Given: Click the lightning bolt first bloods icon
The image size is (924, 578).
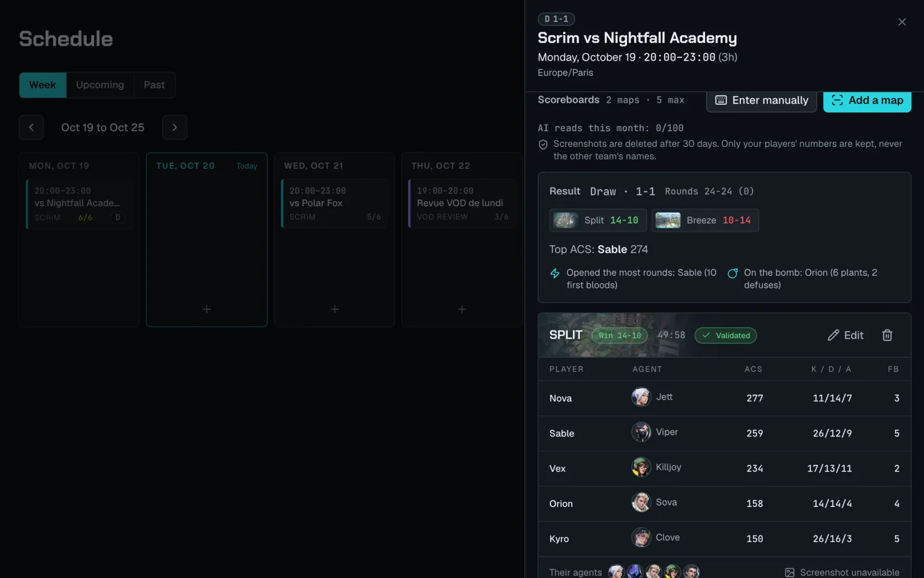Looking at the screenshot, I should (555, 273).
